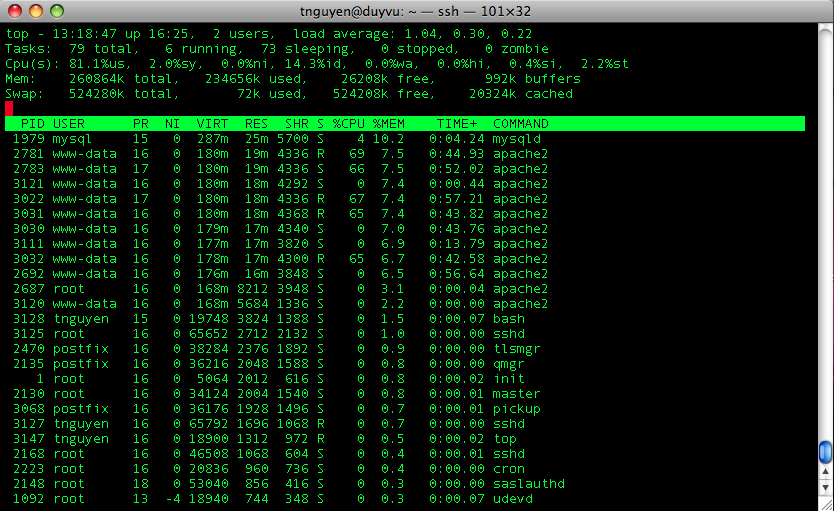Click the 'init' command entry
The image size is (834, 511).
(508, 379)
